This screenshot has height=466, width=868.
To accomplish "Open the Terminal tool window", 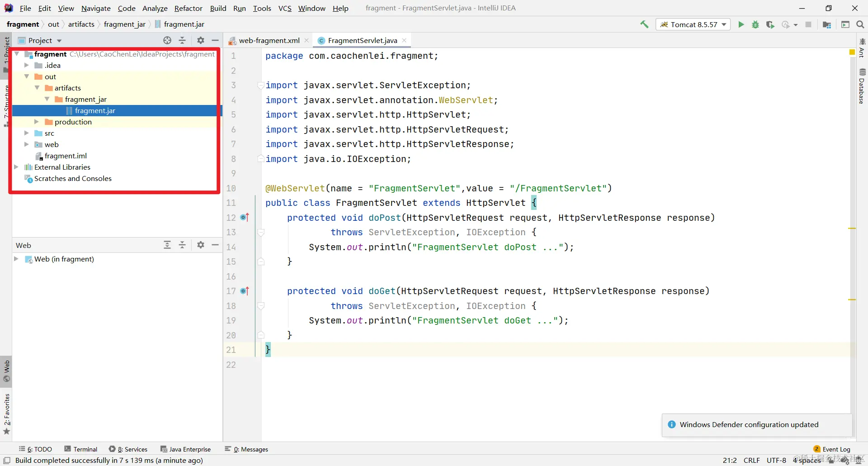I will point(81,449).
